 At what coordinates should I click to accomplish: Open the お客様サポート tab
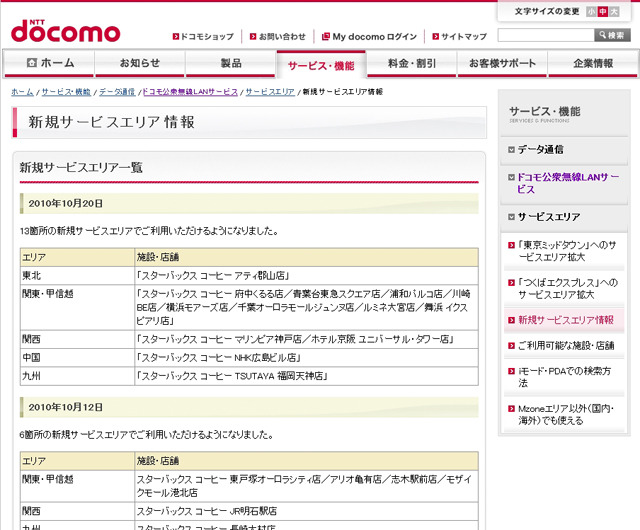pyautogui.click(x=502, y=63)
